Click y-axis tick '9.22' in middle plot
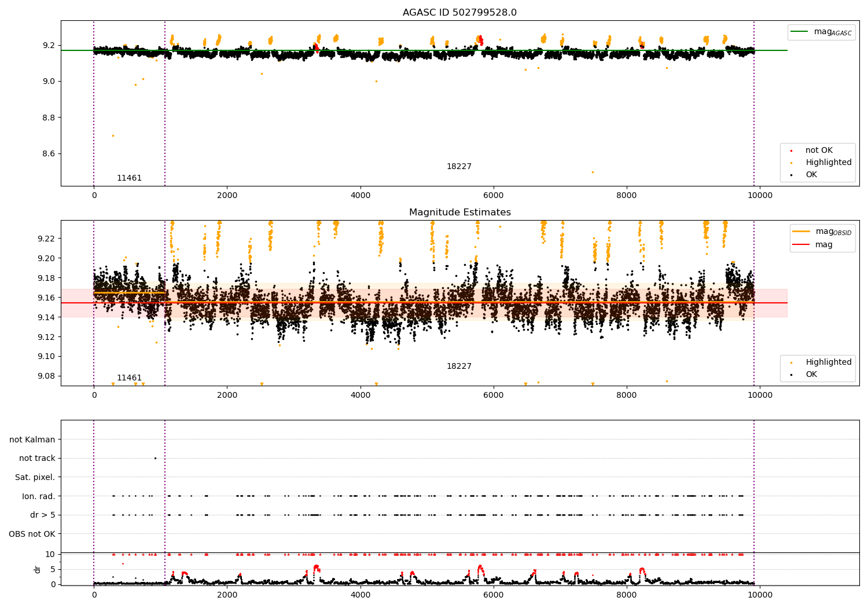 (47, 239)
